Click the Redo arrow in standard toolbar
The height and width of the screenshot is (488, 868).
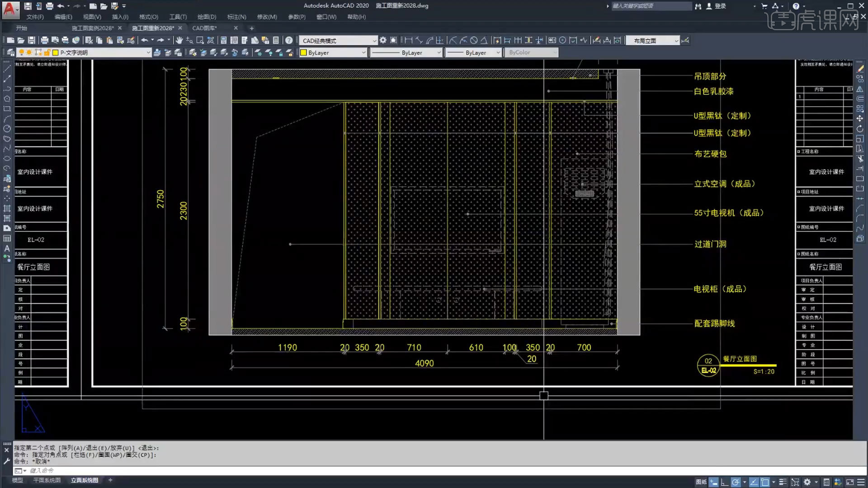160,41
